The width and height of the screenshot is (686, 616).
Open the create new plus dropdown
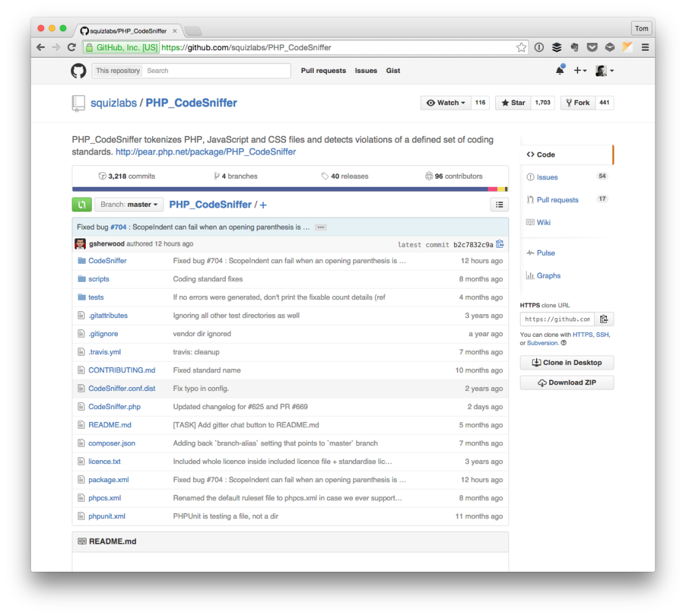(x=580, y=70)
